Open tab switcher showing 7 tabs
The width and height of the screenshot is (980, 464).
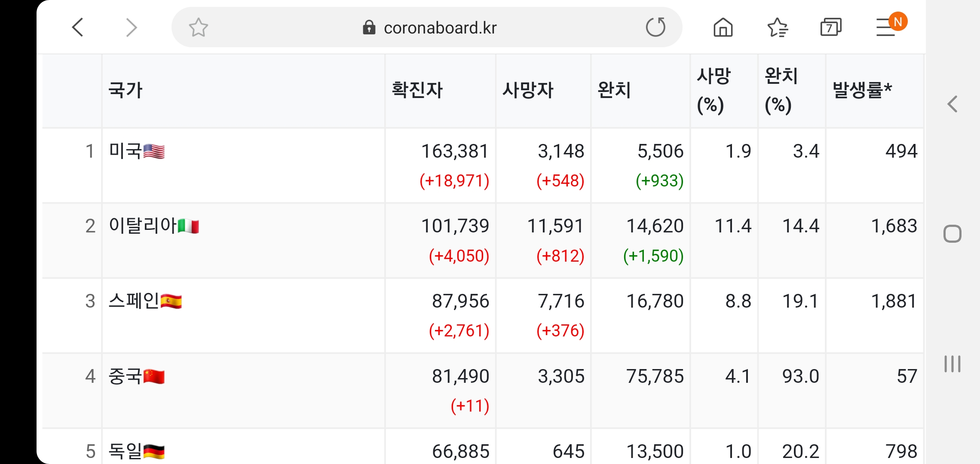830,27
